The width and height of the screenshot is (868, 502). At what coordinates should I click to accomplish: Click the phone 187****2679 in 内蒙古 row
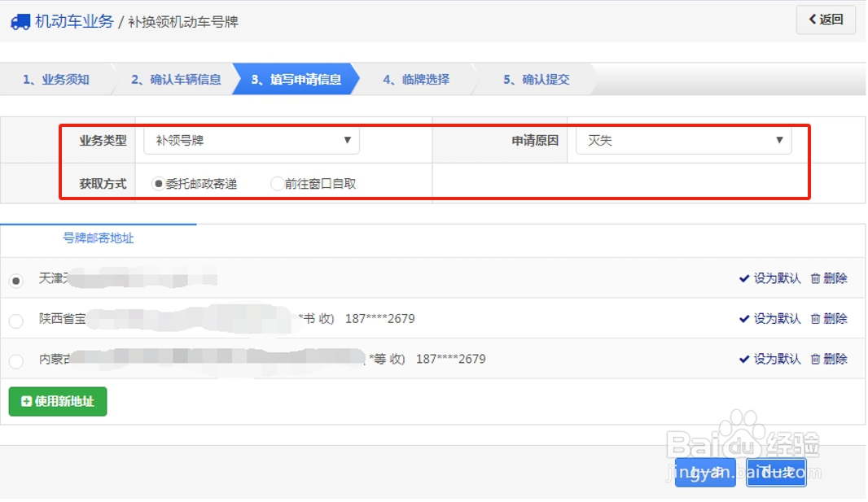point(450,359)
